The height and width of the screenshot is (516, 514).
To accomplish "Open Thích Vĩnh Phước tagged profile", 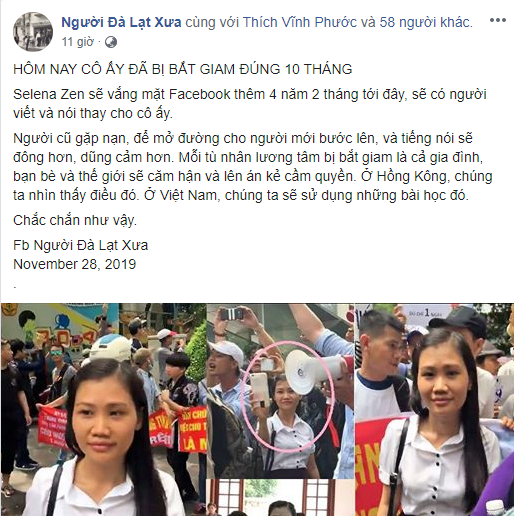I will point(300,22).
